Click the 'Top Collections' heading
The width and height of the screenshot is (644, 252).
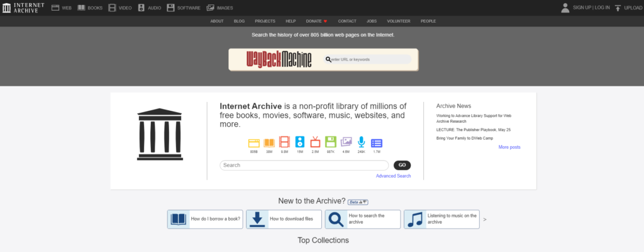323,241
